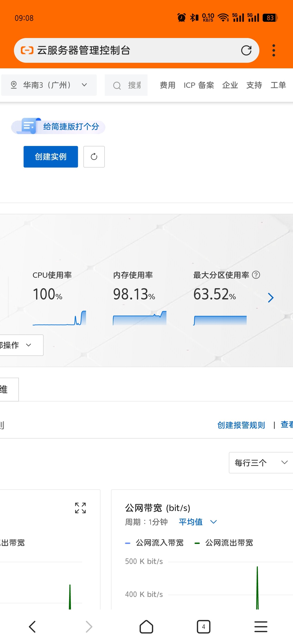293x644 pixels.
Task: Open the browser home page
Action: 146,627
